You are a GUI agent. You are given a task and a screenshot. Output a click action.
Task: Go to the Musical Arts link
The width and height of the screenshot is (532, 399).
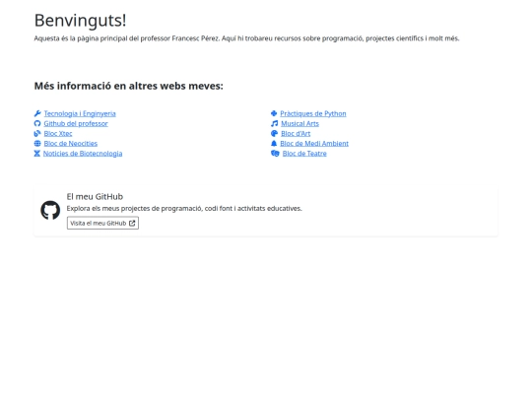tap(299, 123)
